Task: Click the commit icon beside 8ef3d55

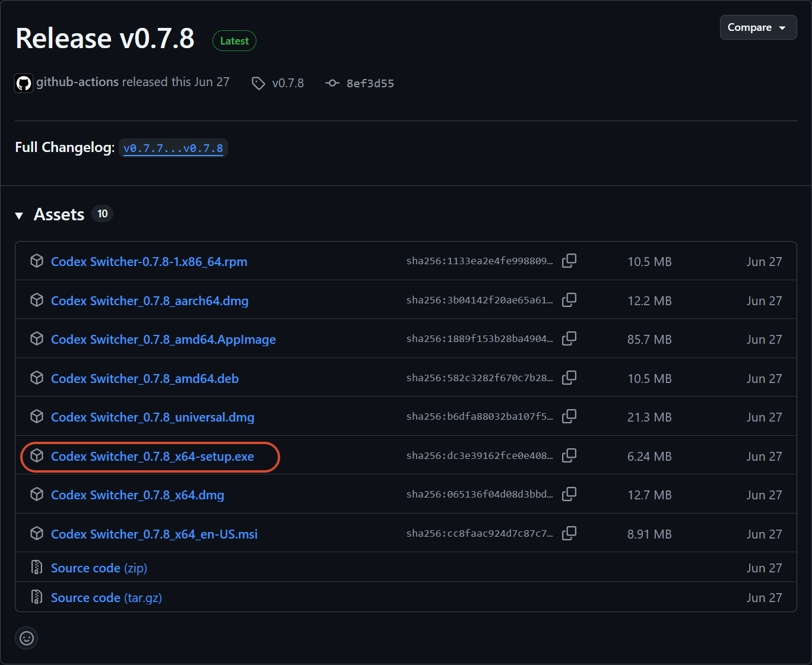Action: point(332,83)
